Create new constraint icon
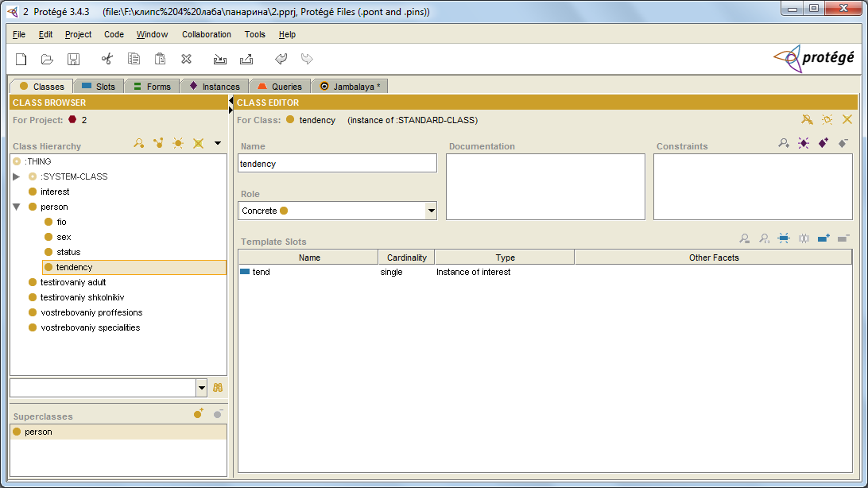 pos(804,143)
